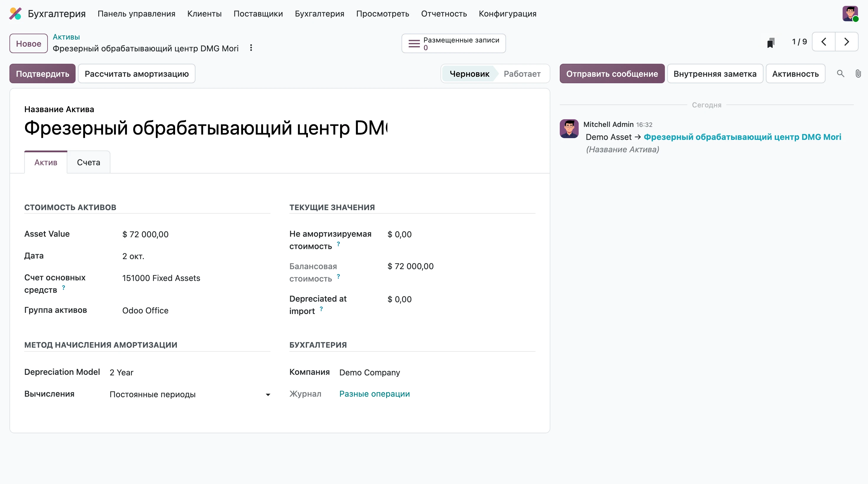Select the Работает status stage
This screenshot has width=868, height=484.
522,73
